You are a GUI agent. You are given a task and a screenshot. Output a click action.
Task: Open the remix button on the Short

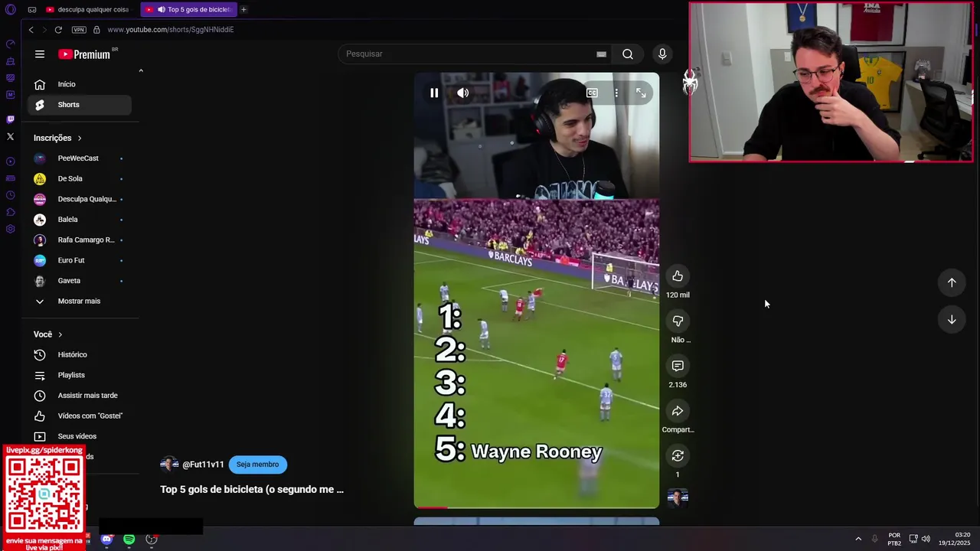point(678,456)
